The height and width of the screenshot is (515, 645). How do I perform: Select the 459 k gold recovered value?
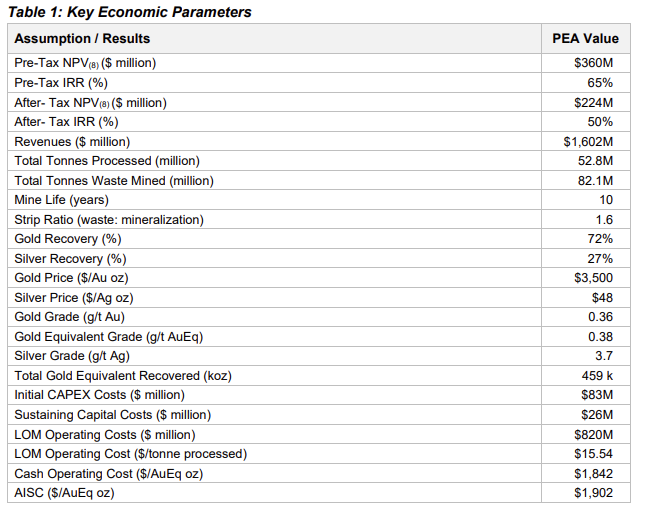596,376
